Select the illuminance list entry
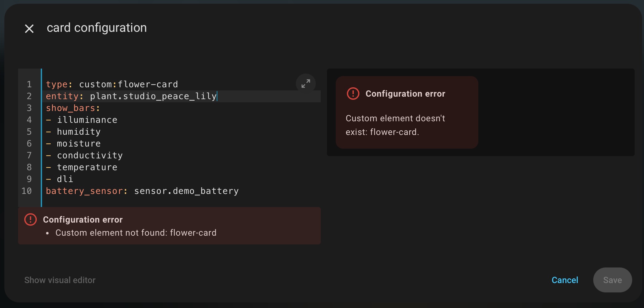This screenshot has height=308, width=644. [87, 120]
